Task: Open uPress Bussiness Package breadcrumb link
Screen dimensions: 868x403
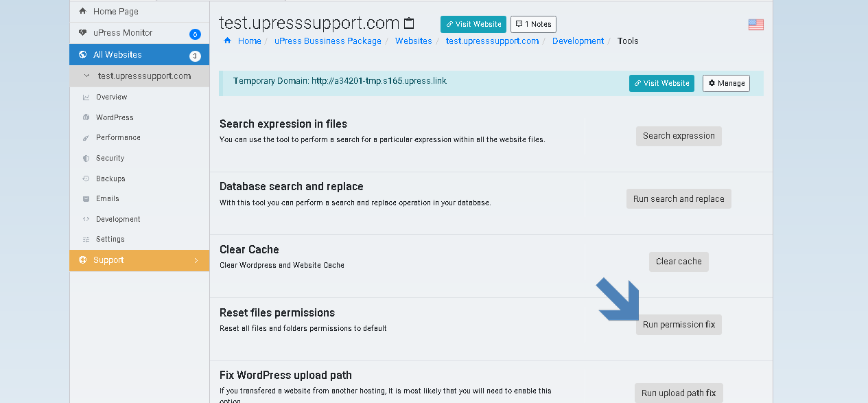Action: (328, 41)
